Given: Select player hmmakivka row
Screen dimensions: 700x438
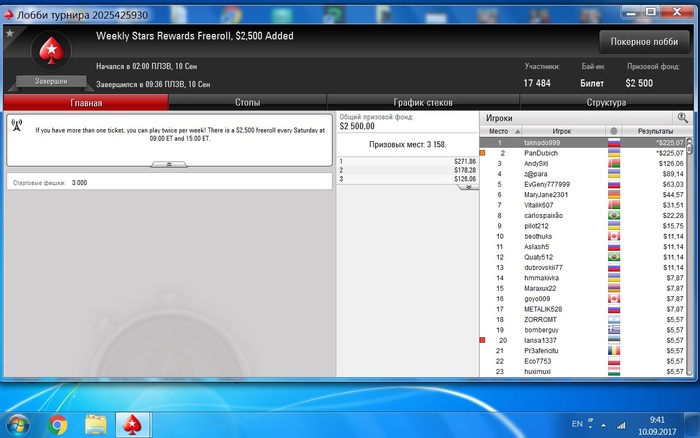Looking at the screenshot, I should pyautogui.click(x=583, y=278).
